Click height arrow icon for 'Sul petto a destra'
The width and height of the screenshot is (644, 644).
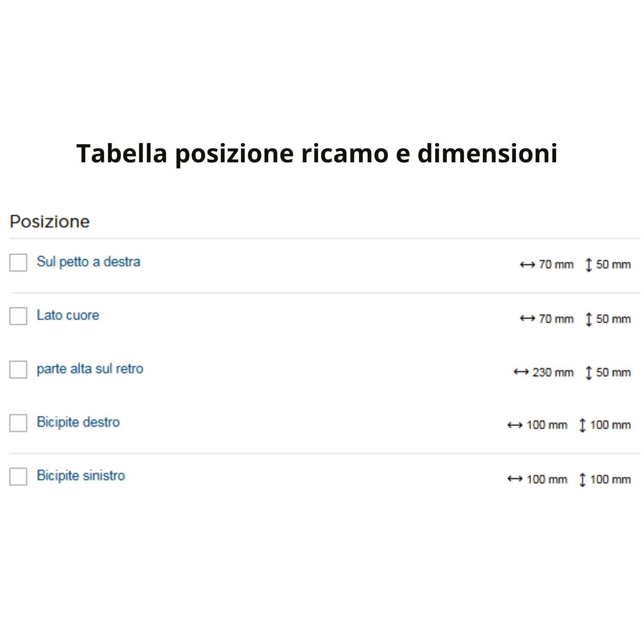pyautogui.click(x=588, y=265)
